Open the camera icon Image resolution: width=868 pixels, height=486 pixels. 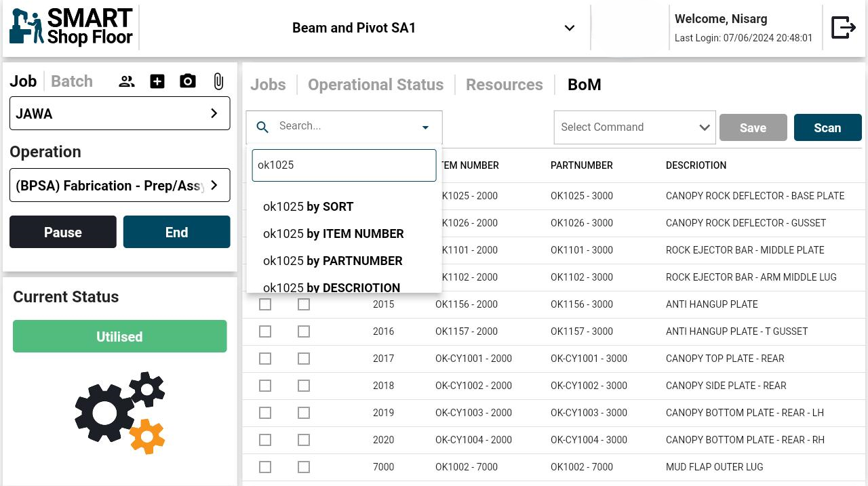tap(188, 82)
